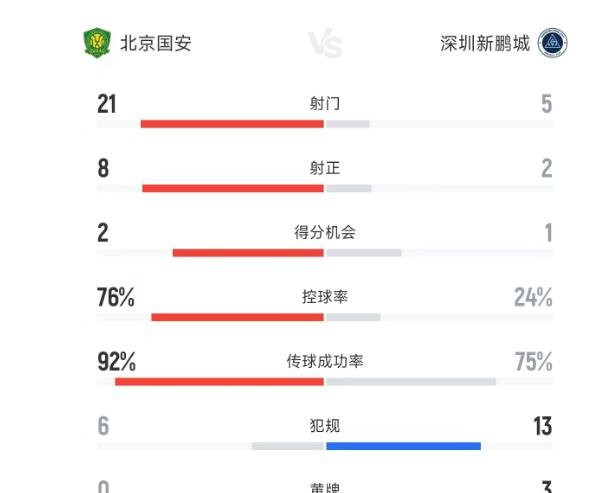The width and height of the screenshot is (604, 493).
Task: Open 深圳新鹏城 team name
Action: coord(485,43)
